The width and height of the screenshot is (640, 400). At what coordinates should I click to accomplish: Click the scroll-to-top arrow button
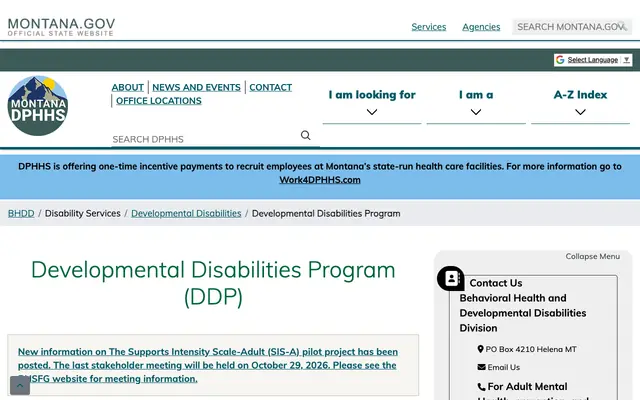tap(20, 385)
